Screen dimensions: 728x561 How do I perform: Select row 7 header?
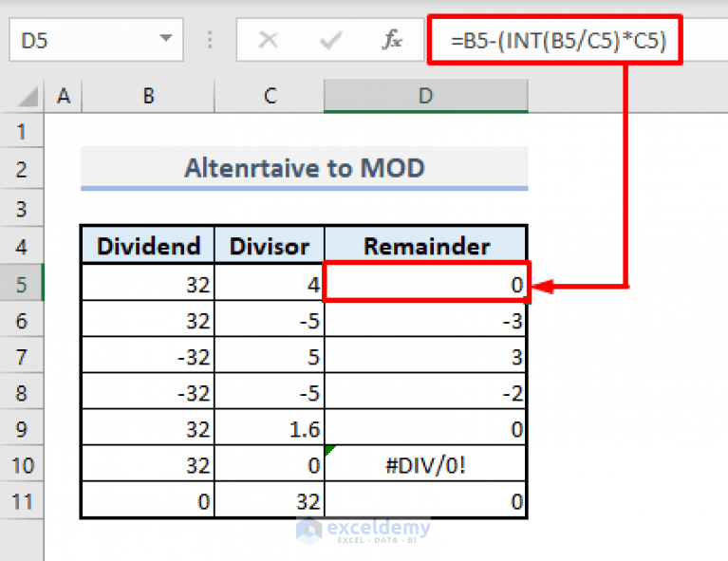click(x=22, y=356)
